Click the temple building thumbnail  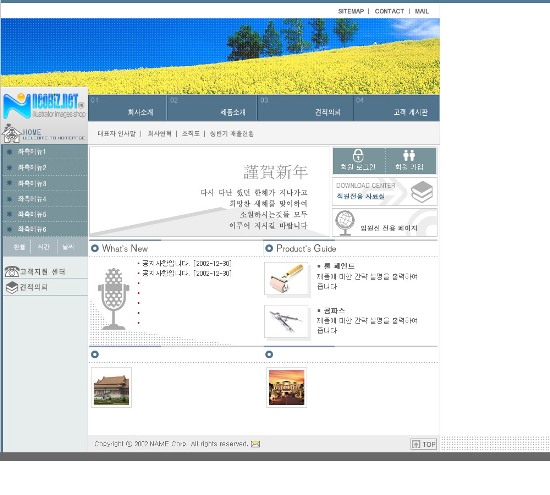[x=112, y=387]
